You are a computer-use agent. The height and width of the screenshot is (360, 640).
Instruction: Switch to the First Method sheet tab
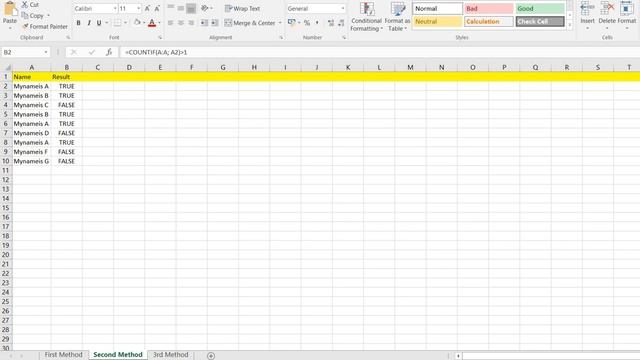[63, 355]
